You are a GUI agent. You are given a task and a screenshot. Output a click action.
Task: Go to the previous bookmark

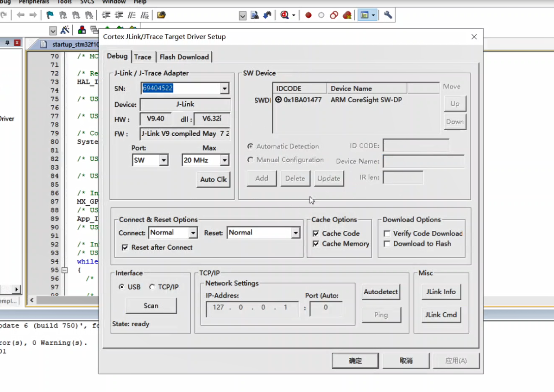click(x=63, y=15)
